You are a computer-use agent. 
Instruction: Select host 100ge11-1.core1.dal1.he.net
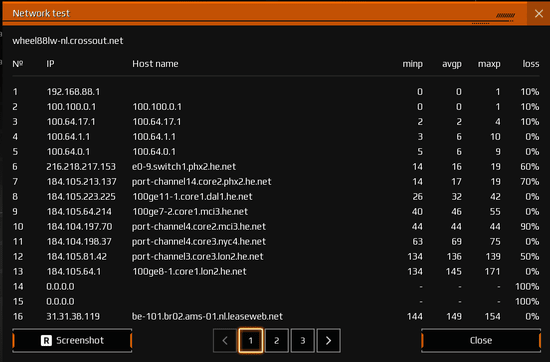point(192,197)
